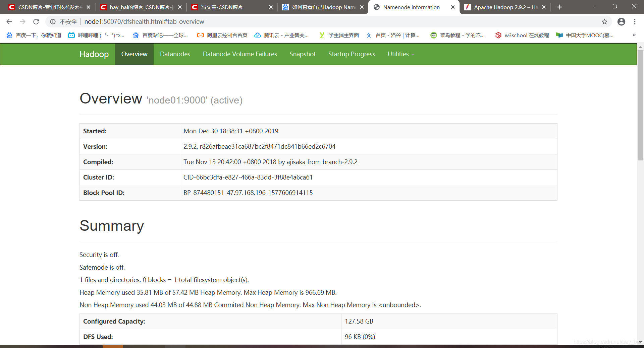
Task: Close the Apache Hadoop 2.9.2 tab
Action: point(544,7)
